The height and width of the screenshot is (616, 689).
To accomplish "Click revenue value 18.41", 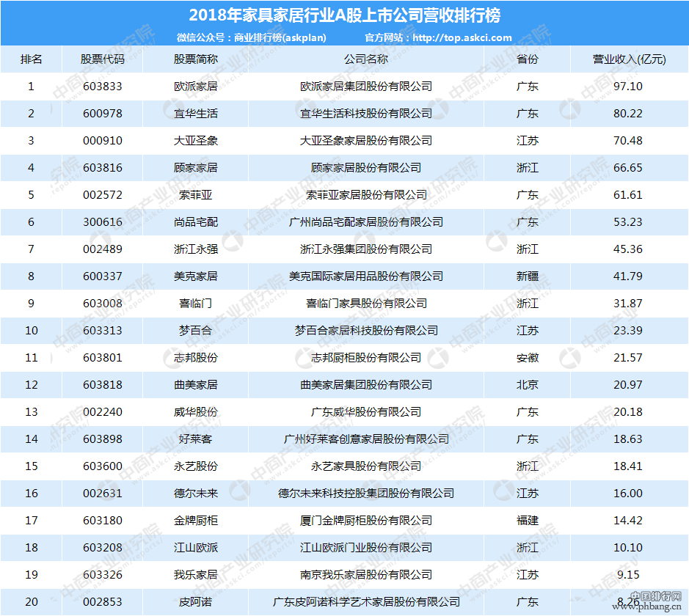I will (628, 466).
